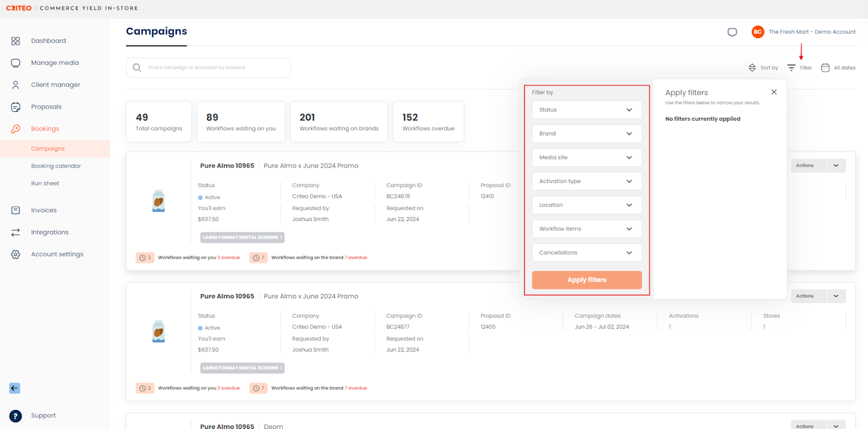The width and height of the screenshot is (868, 429).
Task: Click The Fresh Mart - Demo Account
Action: (812, 32)
